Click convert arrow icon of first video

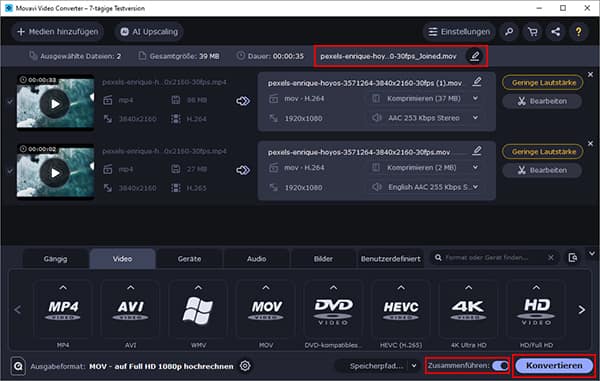pos(243,101)
